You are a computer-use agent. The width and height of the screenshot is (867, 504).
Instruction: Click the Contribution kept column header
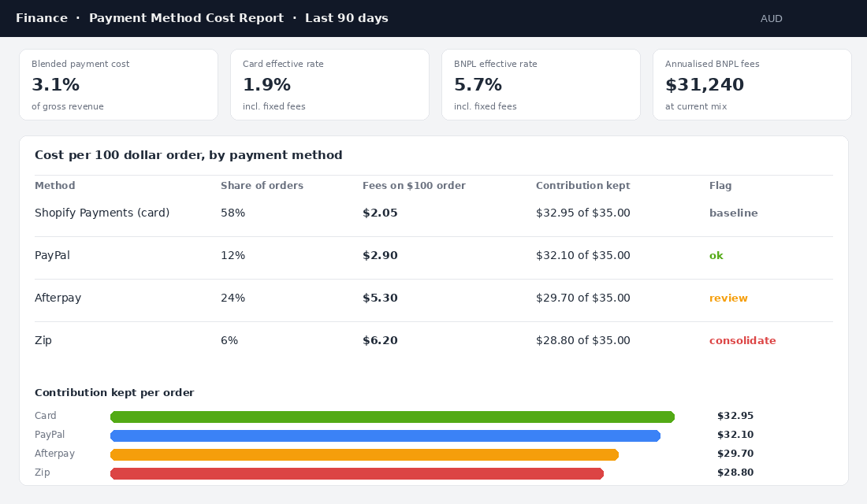pos(582,186)
